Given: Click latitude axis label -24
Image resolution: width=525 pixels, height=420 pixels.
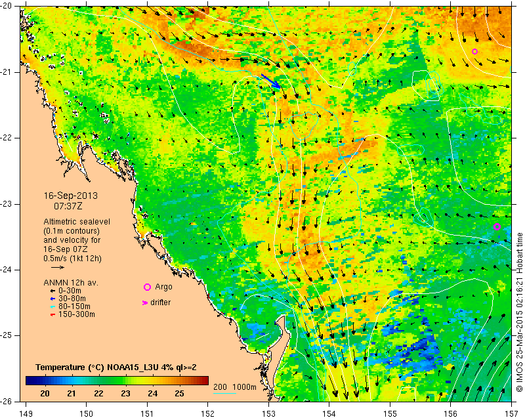Looking at the screenshot, I should point(7,270).
